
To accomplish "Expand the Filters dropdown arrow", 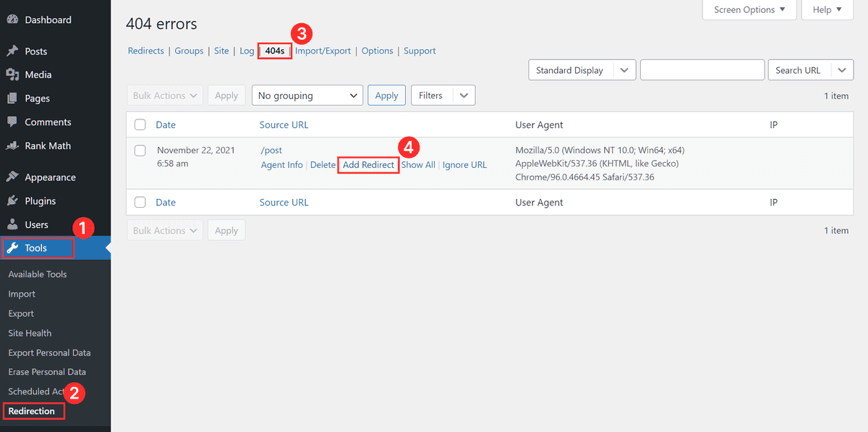I will point(463,96).
